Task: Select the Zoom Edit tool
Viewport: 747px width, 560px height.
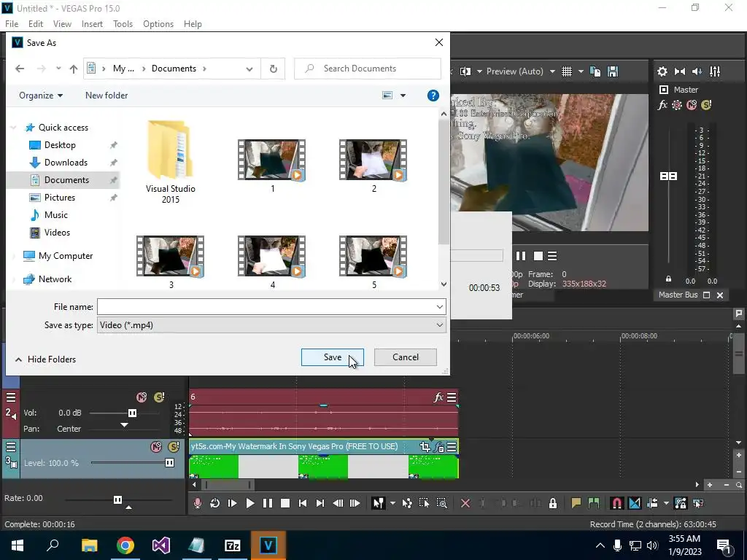Action: 441,503
